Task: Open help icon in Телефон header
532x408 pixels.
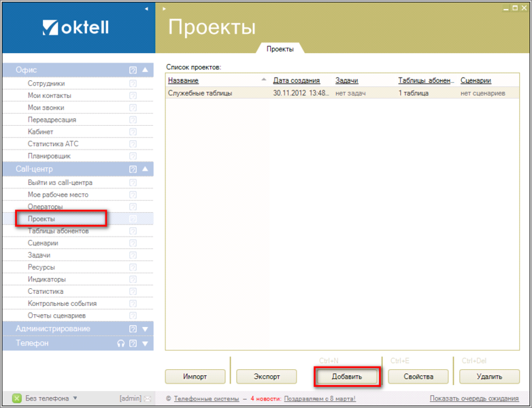Action: (133, 343)
